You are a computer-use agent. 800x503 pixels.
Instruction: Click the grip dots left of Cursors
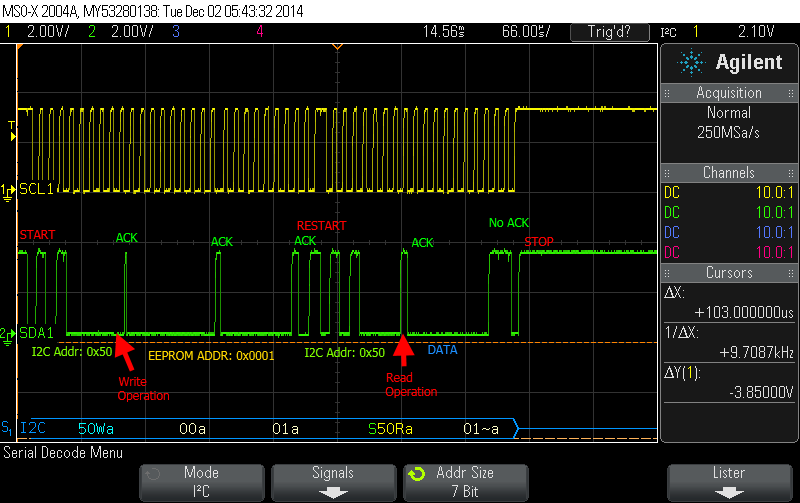667,273
